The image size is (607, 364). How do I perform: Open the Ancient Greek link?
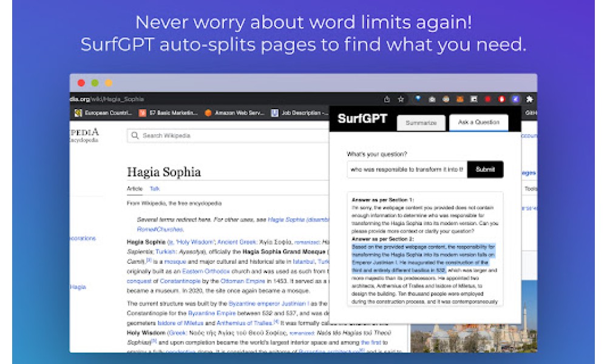coord(237,242)
